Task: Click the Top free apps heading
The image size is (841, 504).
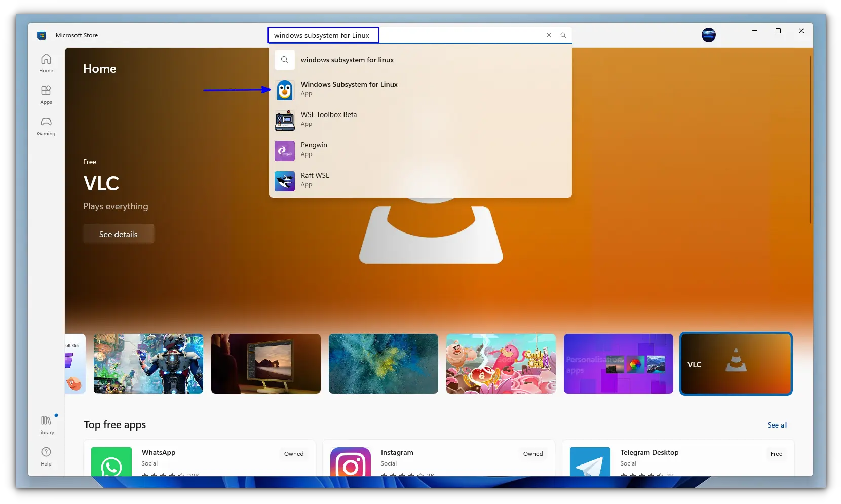Action: [115, 424]
